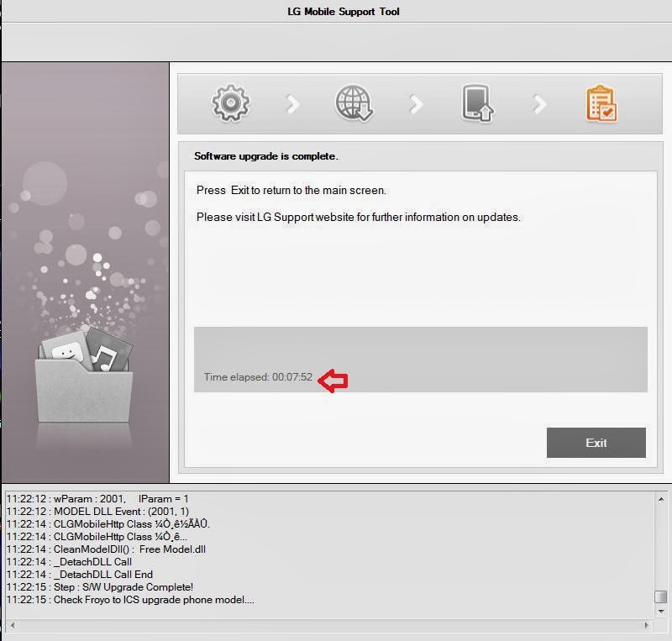Select log line '_DetachDLL Call End'
The height and width of the screenshot is (641, 672).
79,575
